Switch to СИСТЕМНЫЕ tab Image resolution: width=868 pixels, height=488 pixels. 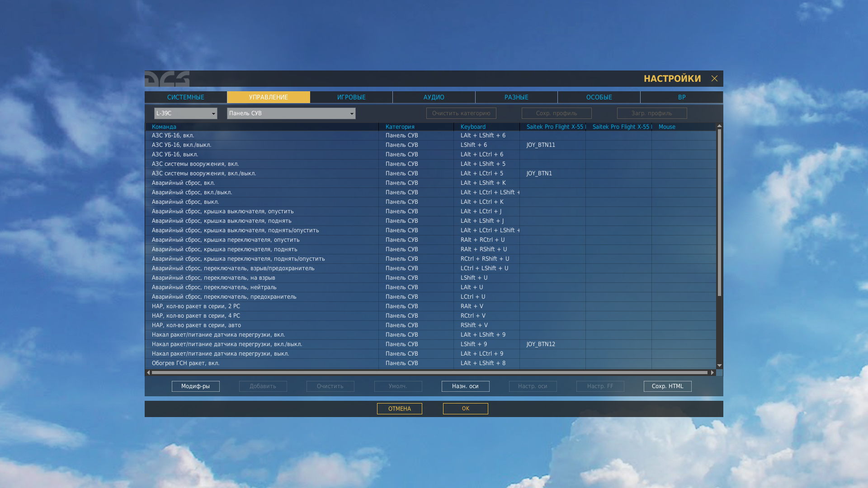[x=186, y=97]
